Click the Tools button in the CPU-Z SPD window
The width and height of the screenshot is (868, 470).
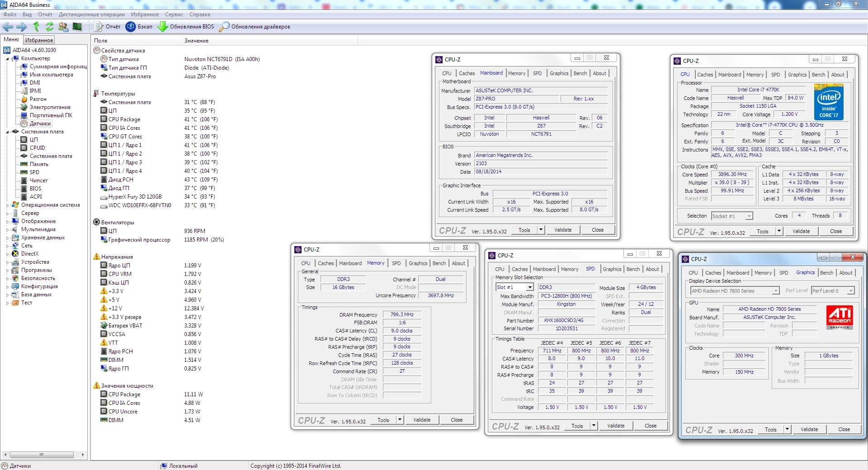577,426
